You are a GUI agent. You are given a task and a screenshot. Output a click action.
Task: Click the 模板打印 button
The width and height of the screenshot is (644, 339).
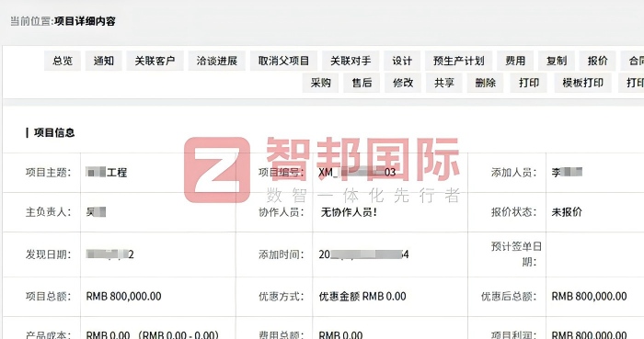click(x=582, y=83)
